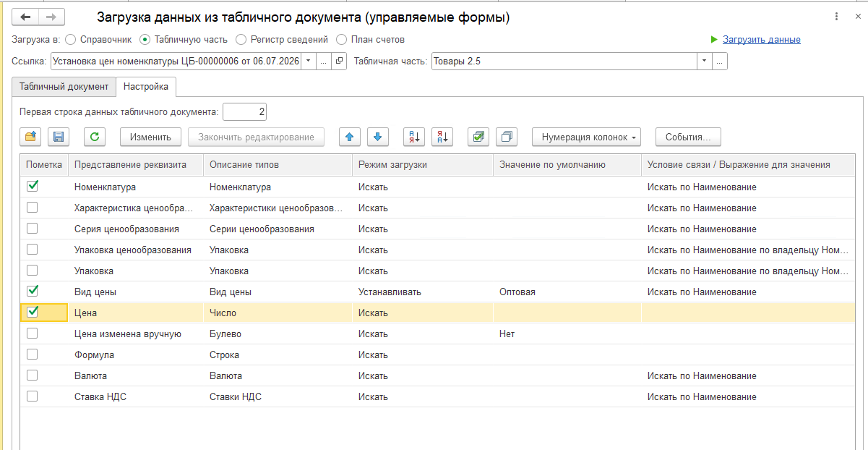Image resolution: width=868 pixels, height=450 pixels.
Task: Open the link reference in new window icon
Action: [340, 61]
